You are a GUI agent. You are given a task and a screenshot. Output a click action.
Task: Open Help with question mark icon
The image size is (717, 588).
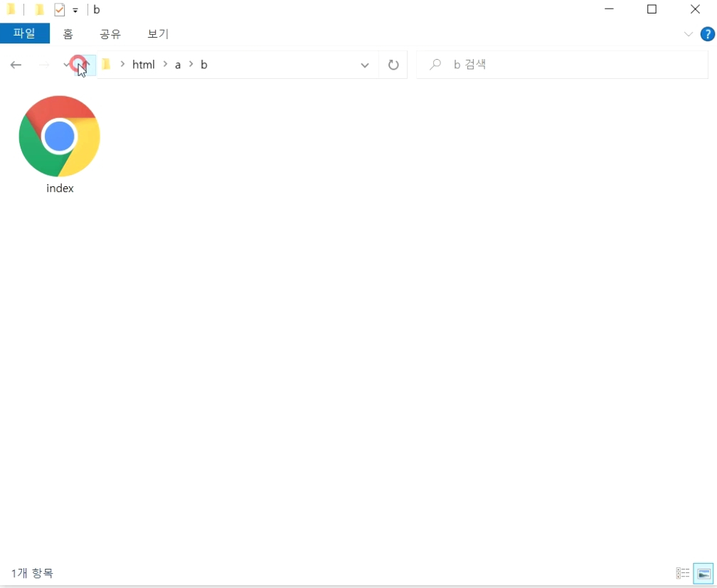coord(707,34)
